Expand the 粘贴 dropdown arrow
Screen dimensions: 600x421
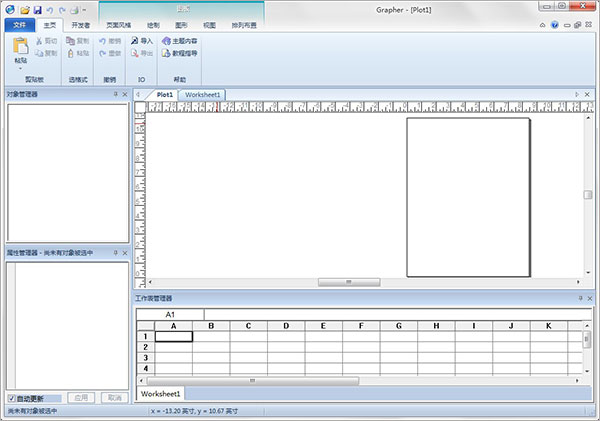point(20,68)
